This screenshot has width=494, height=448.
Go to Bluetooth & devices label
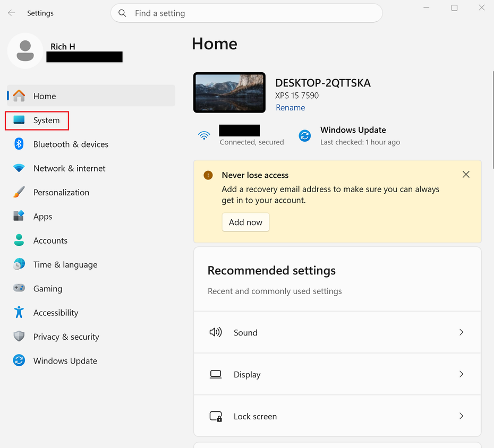pos(71,144)
